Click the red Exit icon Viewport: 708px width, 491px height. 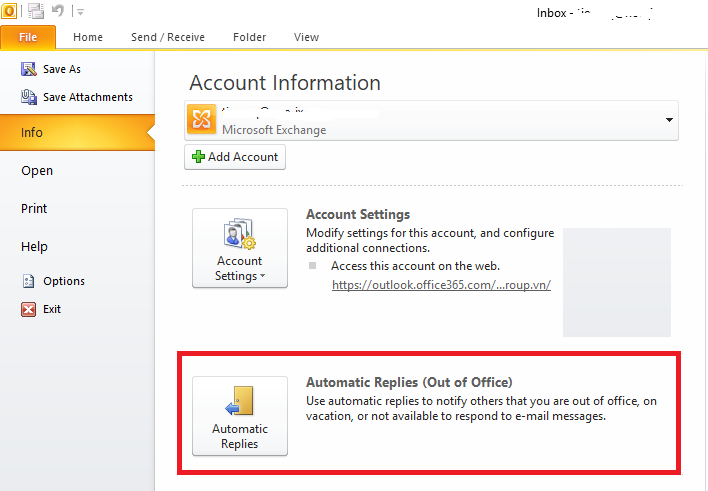coord(28,309)
